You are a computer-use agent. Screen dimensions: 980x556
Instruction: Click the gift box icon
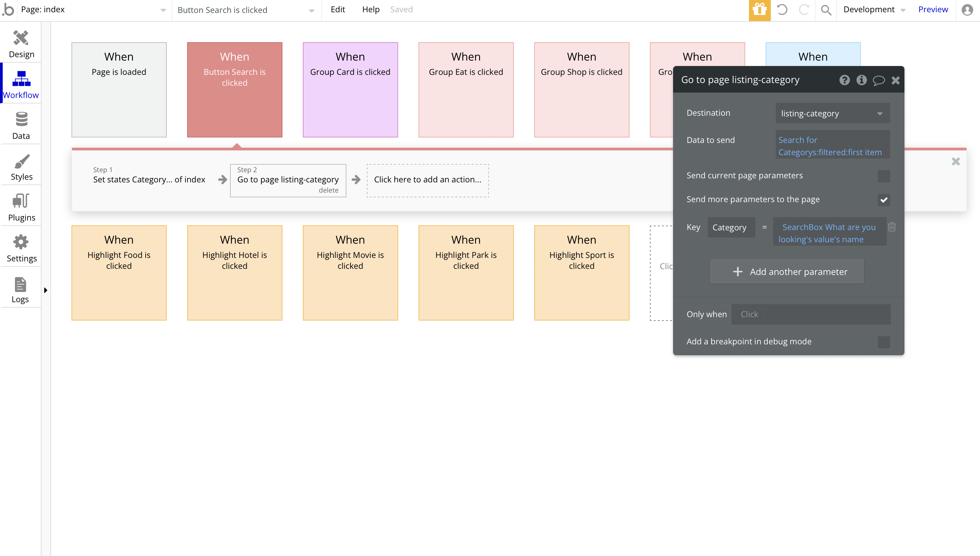pos(759,10)
